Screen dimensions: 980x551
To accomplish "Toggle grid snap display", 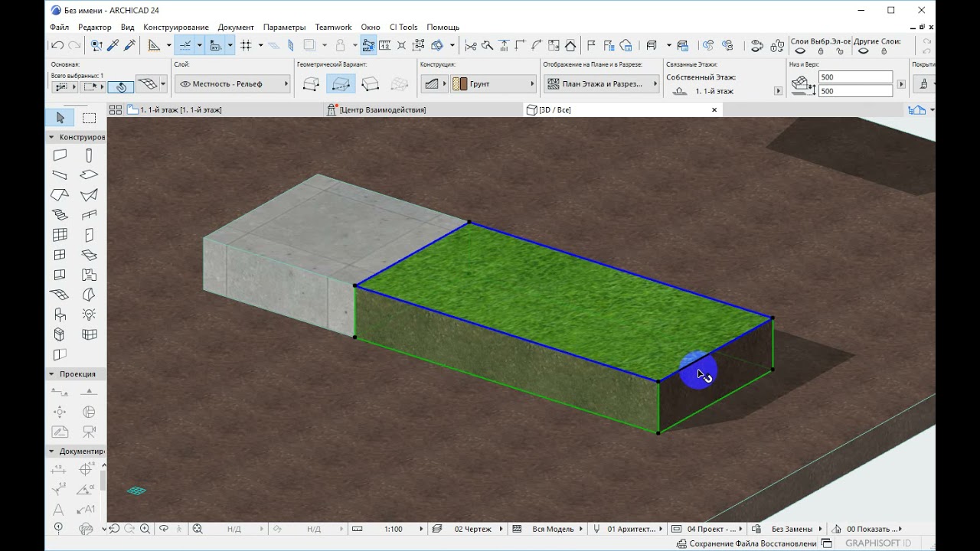I will (246, 46).
